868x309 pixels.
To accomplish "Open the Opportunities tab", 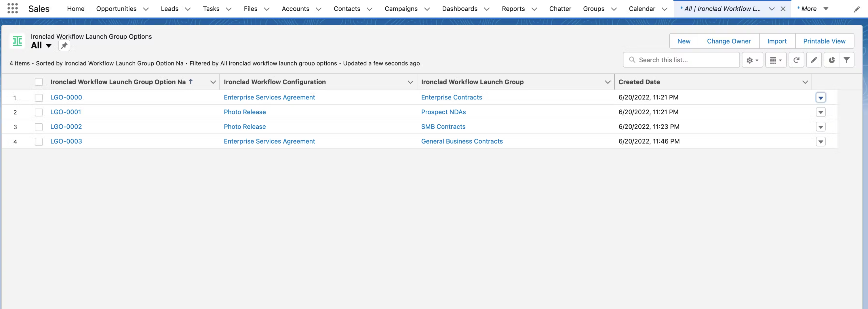I will pyautogui.click(x=116, y=9).
